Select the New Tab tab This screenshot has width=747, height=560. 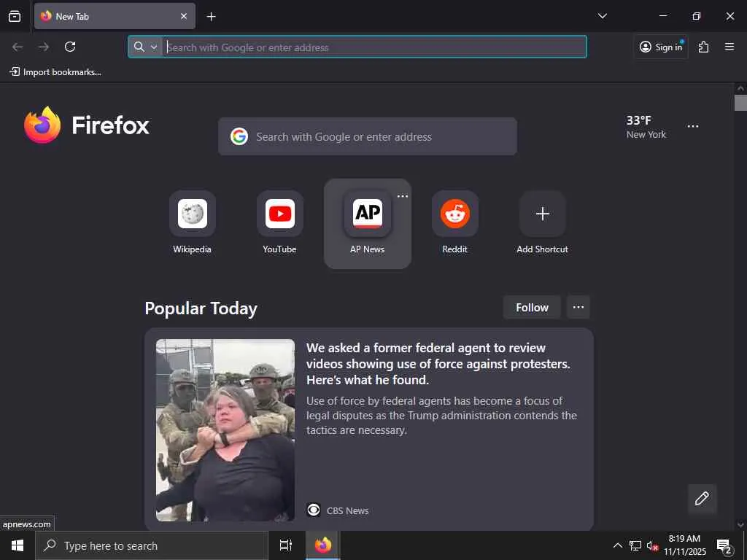point(115,16)
